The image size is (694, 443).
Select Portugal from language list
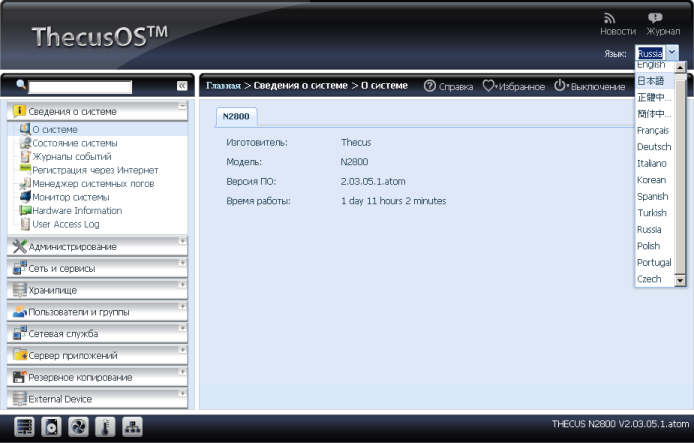coord(655,262)
